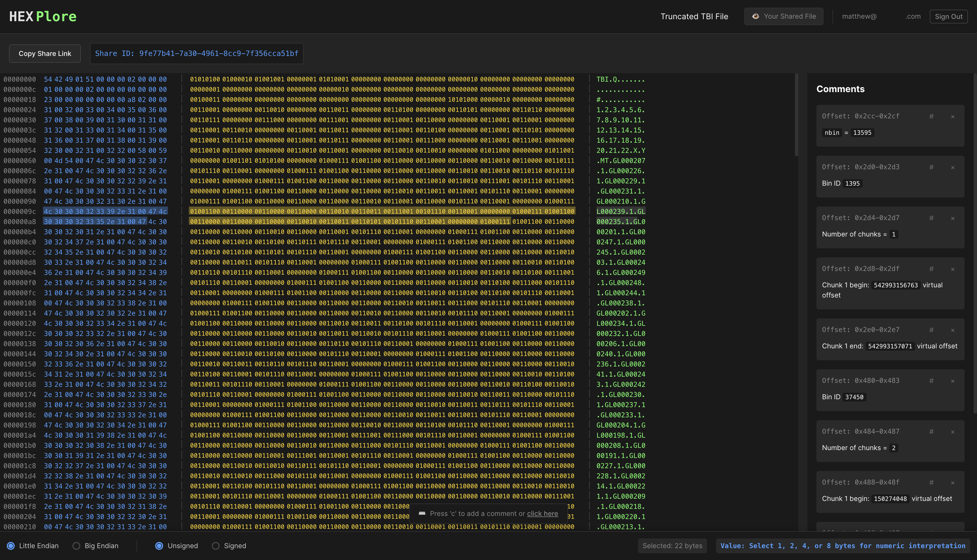Click # icon on Chunk 1 end comment
The width and height of the screenshot is (977, 560).
931,330
